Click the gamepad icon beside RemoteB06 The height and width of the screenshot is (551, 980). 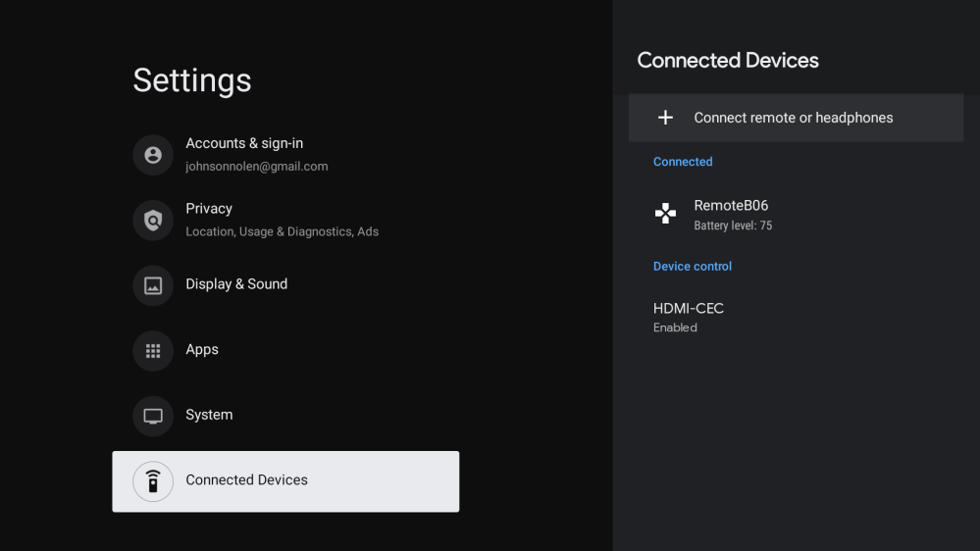point(665,214)
